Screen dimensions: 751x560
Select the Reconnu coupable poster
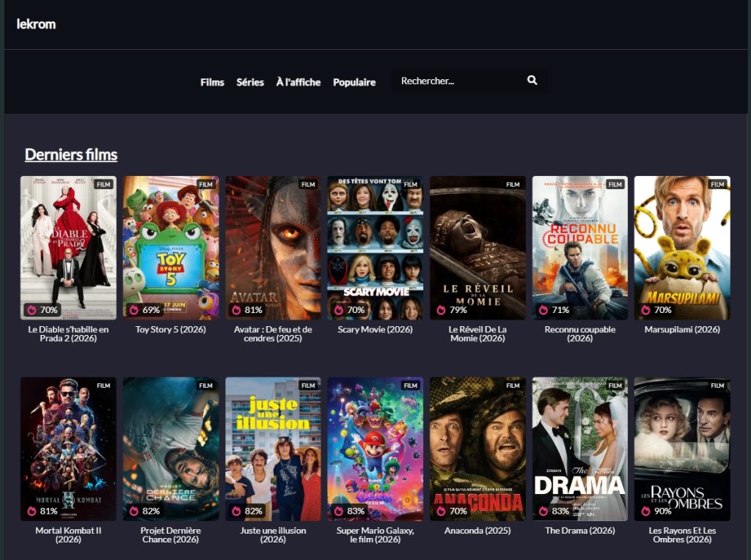[580, 248]
